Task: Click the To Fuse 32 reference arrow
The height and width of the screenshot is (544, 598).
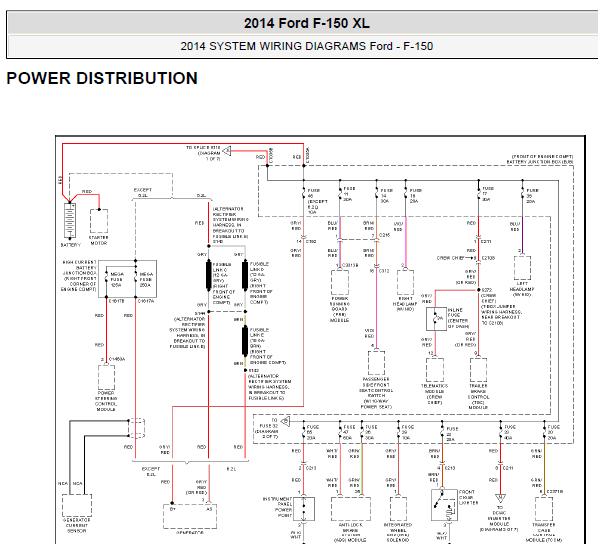Action: click(x=285, y=422)
